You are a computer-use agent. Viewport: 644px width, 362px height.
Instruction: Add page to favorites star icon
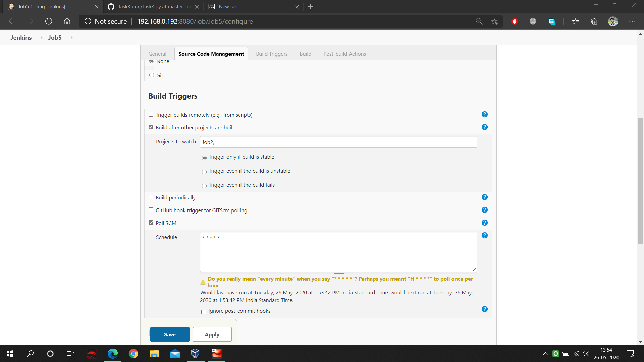[x=494, y=21]
